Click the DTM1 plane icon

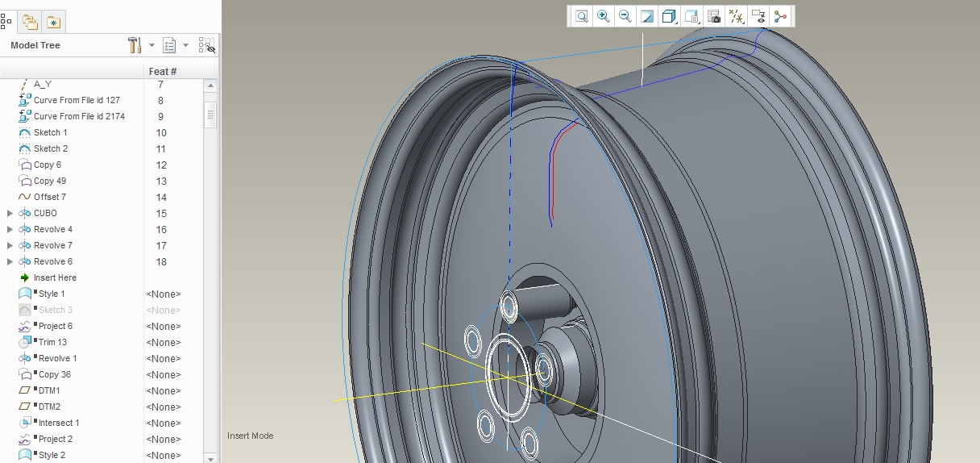pos(24,390)
